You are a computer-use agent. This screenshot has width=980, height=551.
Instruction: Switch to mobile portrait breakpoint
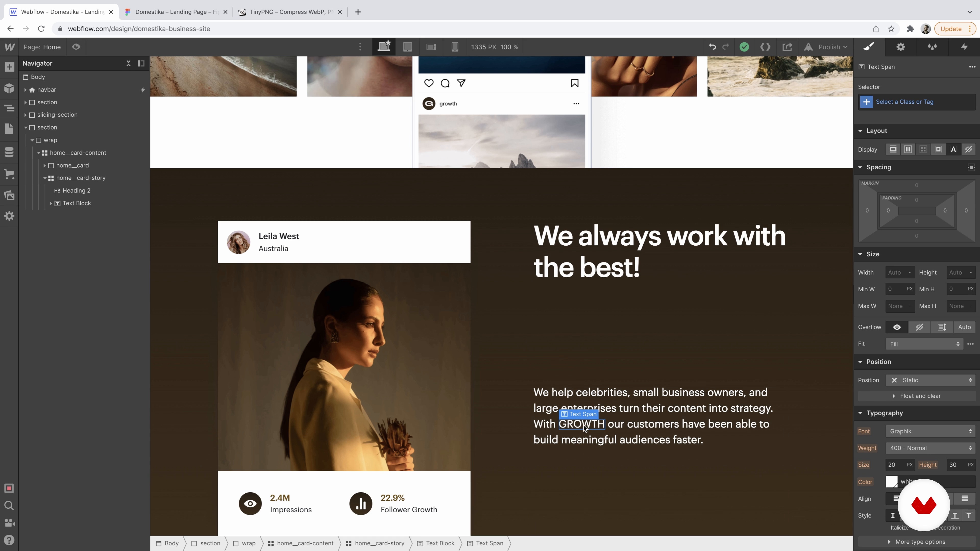pos(455,47)
